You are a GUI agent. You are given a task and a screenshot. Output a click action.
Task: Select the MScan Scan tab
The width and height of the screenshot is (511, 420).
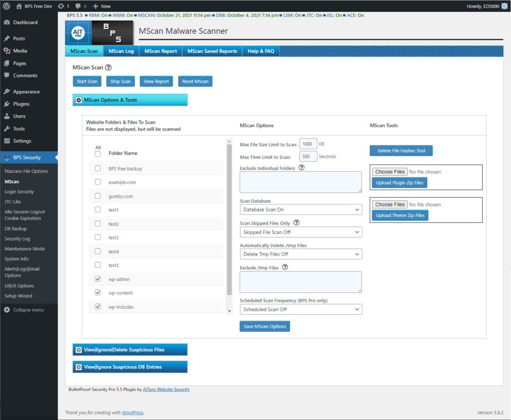(84, 51)
